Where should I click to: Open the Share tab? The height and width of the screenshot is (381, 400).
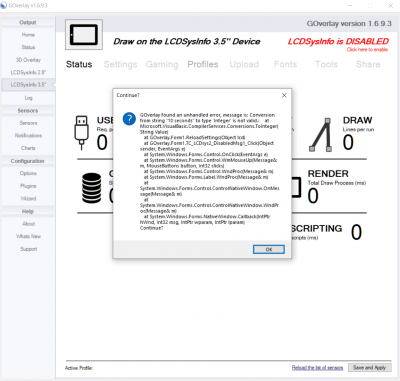coord(368,64)
